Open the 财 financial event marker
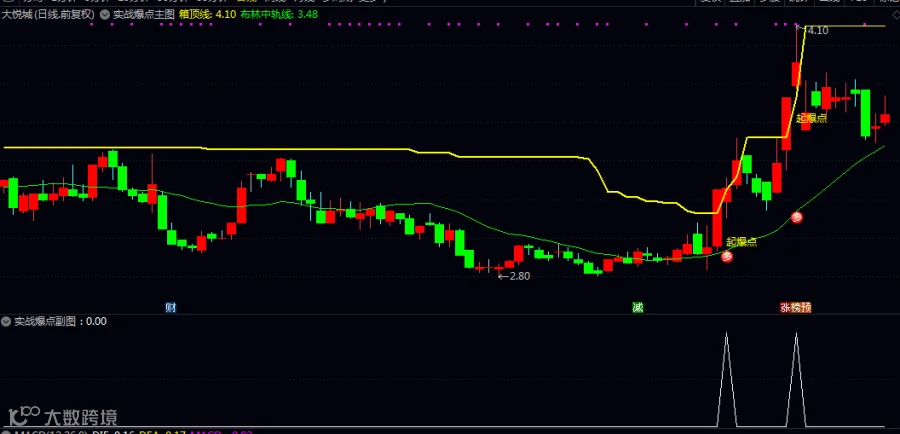The image size is (900, 434). [170, 308]
